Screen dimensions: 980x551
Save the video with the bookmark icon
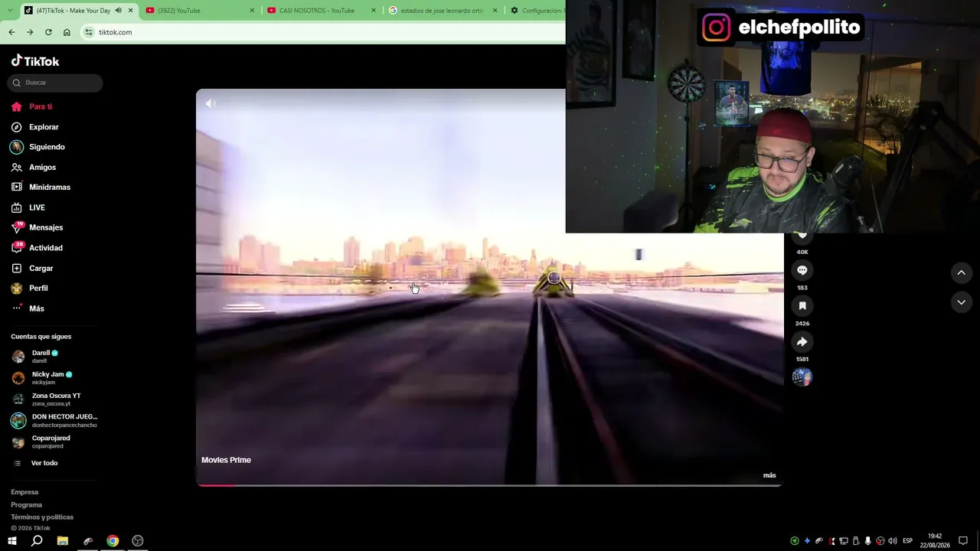coord(802,306)
